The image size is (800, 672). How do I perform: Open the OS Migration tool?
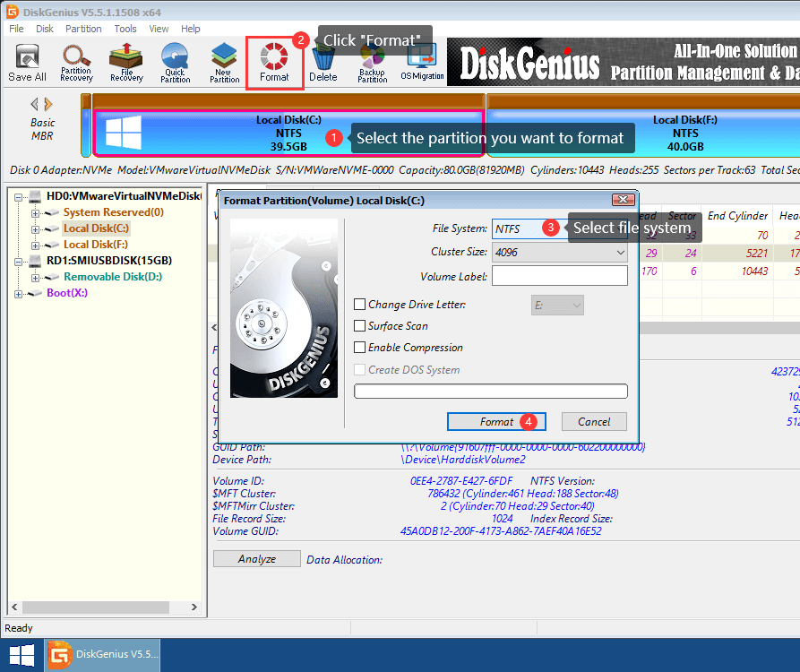[x=422, y=63]
